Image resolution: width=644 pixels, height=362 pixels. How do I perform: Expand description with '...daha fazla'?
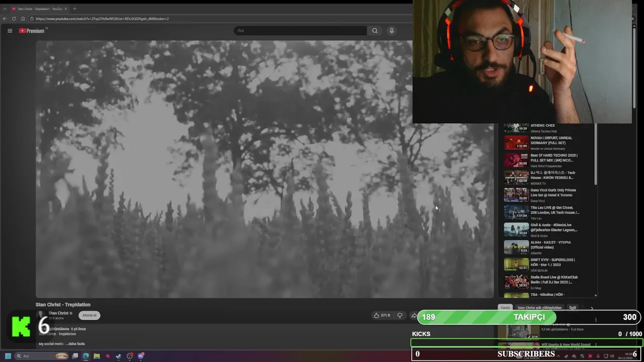coord(75,344)
